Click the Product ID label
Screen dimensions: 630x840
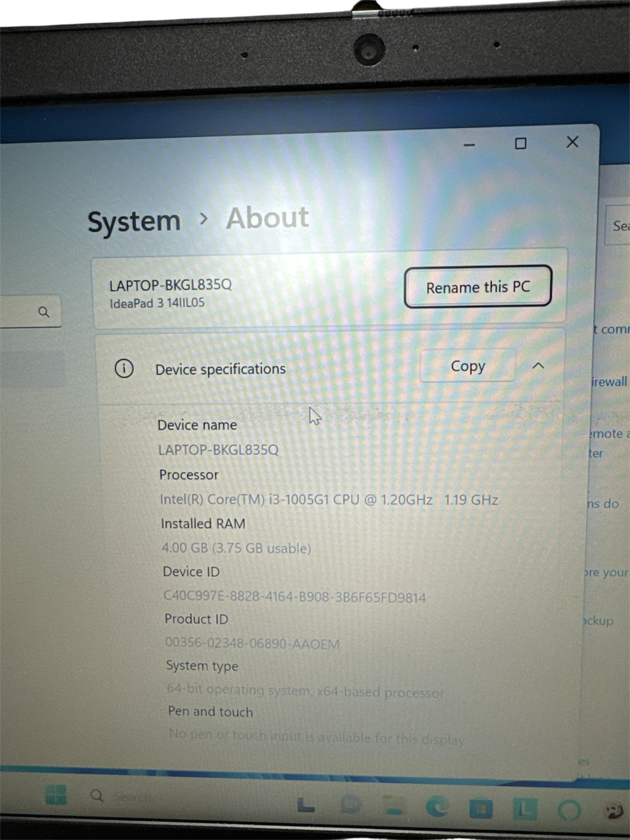pyautogui.click(x=196, y=619)
